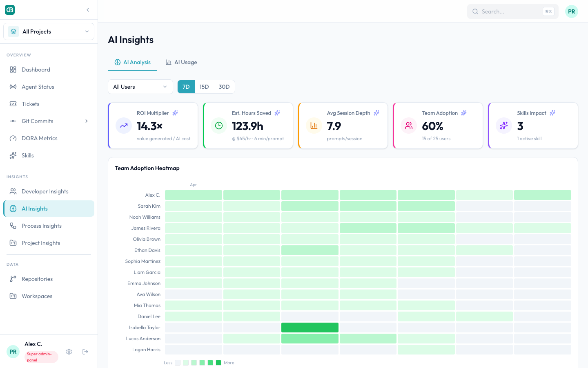The width and height of the screenshot is (588, 368).
Task: Click Isabella Taylor's darkest green heatmap cell
Action: pos(310,328)
